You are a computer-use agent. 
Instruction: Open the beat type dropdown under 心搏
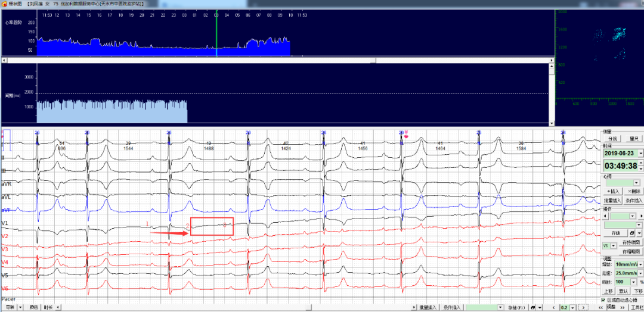coord(636,182)
